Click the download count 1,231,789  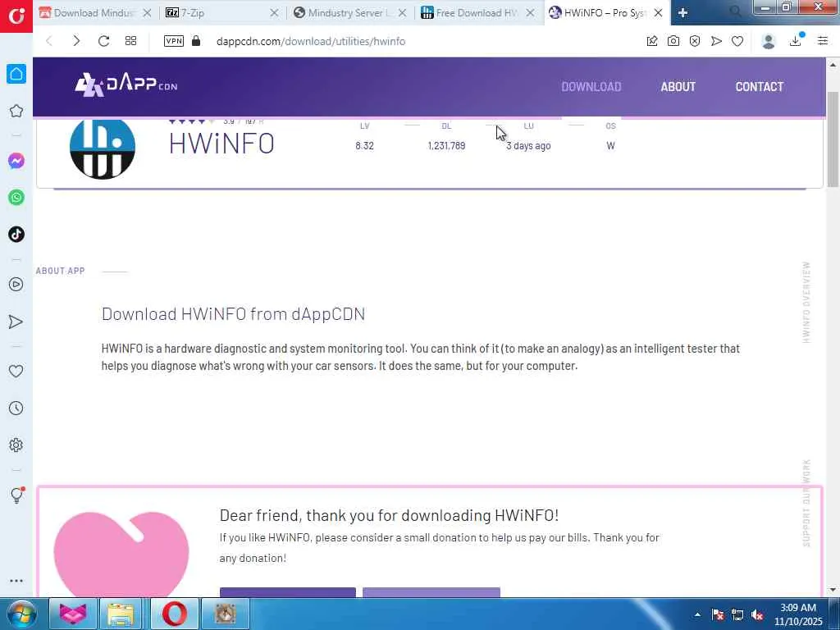[446, 146]
